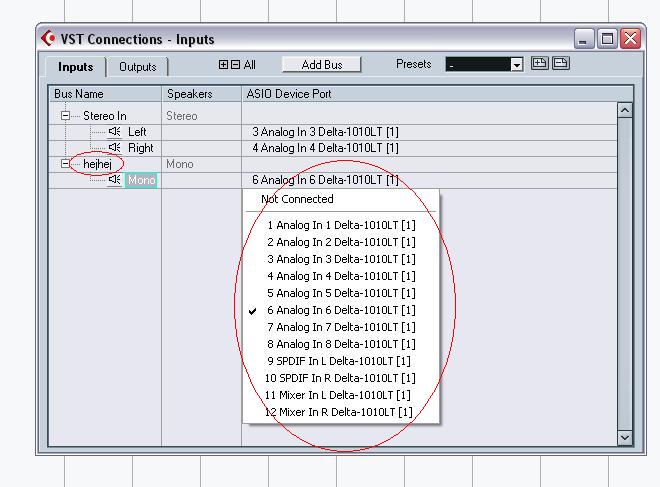Image resolution: width=660 pixels, height=487 pixels.
Task: Click the speaker icon beside Mono channel
Action: click(114, 180)
